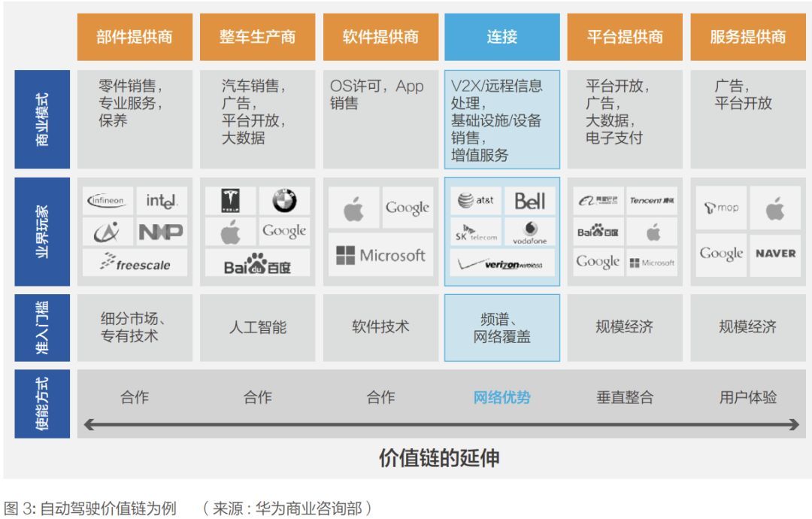
Task: Select the Google logo under 整车生产商
Action: (284, 231)
